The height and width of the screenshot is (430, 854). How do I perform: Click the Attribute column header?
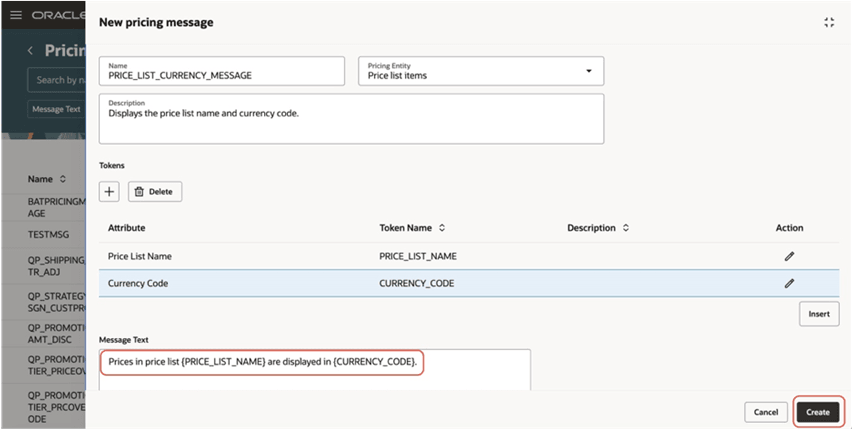[126, 228]
